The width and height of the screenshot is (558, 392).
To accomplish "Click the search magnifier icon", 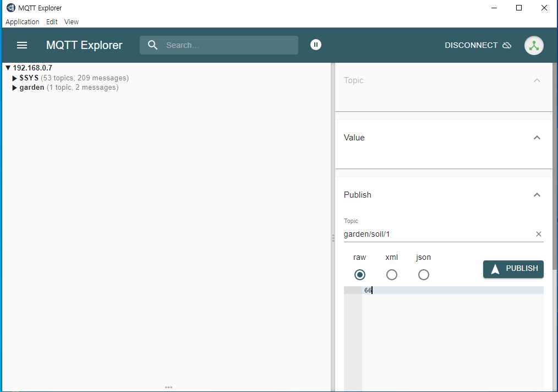I will 152,45.
